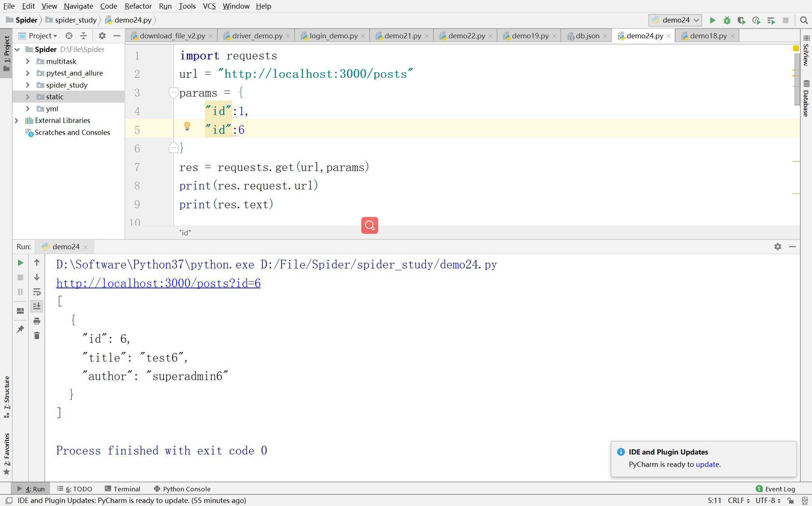Screen dimensions: 812x506
Task: Click the yellow inspection indicator square
Action: [x=796, y=48]
